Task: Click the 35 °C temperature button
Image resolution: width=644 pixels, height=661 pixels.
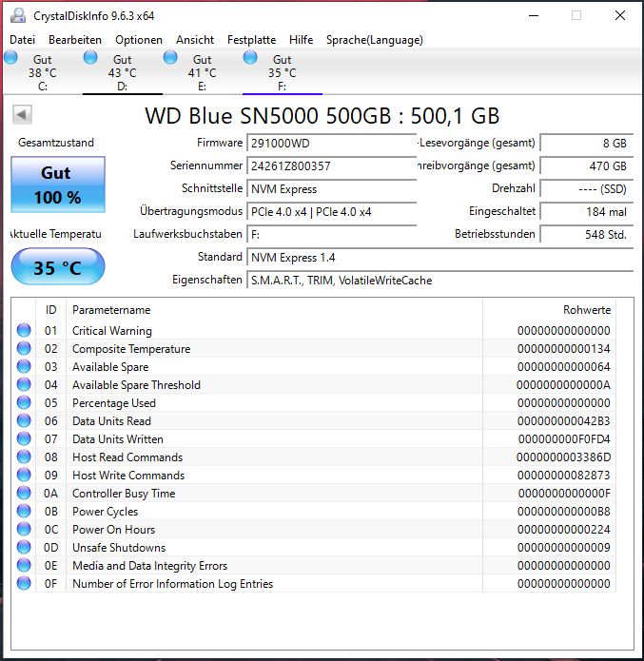Action: coord(58,267)
